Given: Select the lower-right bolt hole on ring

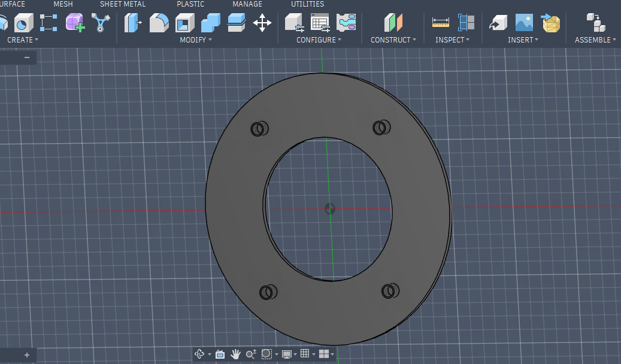Looking at the screenshot, I should click(390, 291).
